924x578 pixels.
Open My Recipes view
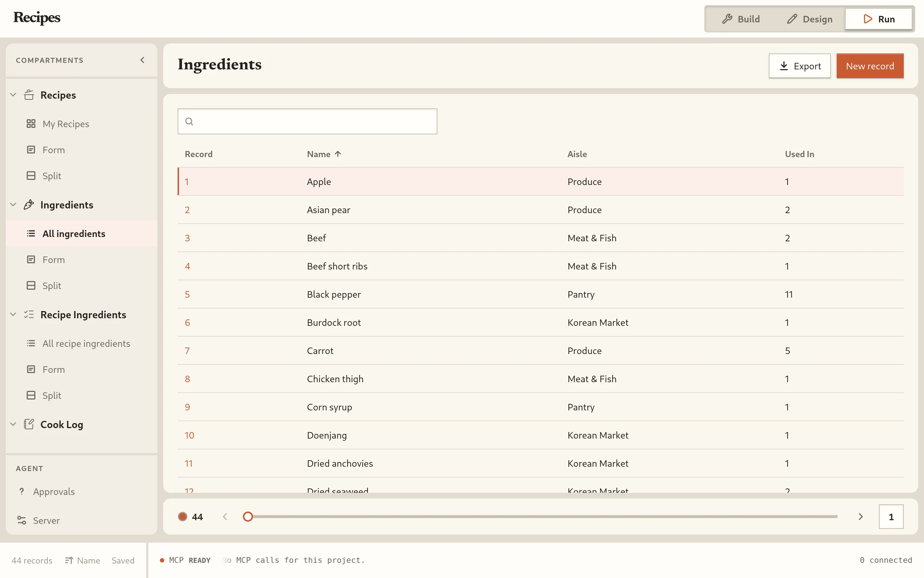[x=81, y=124]
